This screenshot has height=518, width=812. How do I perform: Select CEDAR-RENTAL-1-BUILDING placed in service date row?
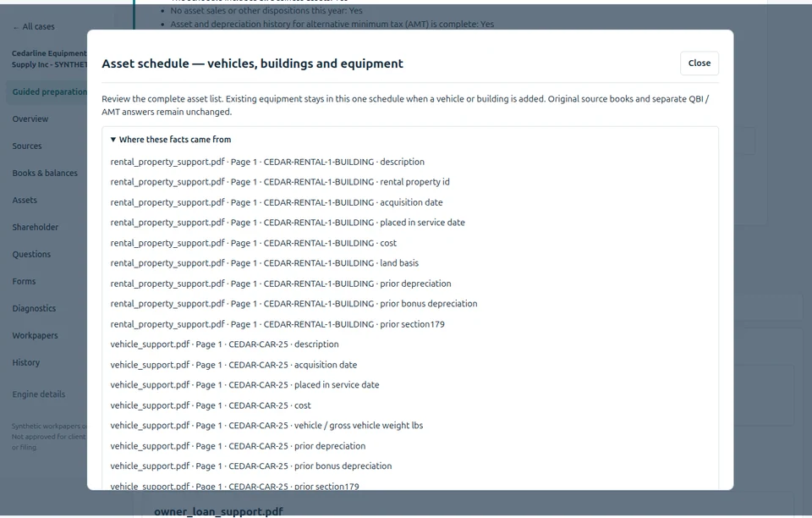pos(288,223)
